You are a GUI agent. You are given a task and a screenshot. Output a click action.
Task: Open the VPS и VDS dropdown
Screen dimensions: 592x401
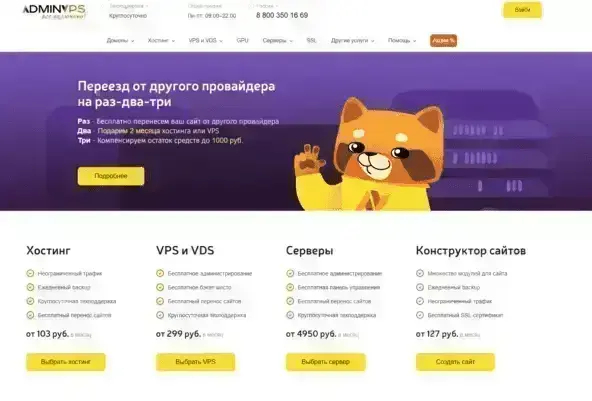[205, 40]
